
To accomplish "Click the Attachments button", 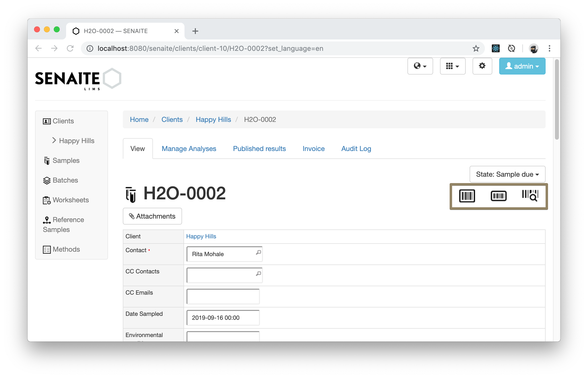I will click(152, 216).
